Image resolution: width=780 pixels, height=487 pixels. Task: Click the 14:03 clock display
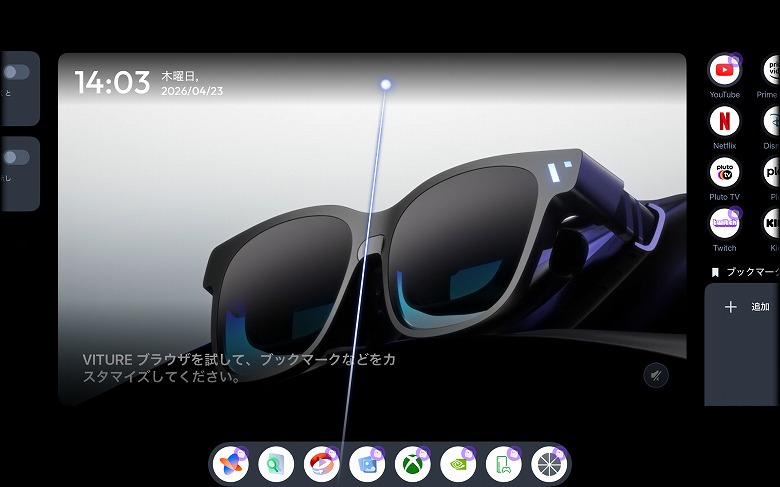pos(112,82)
